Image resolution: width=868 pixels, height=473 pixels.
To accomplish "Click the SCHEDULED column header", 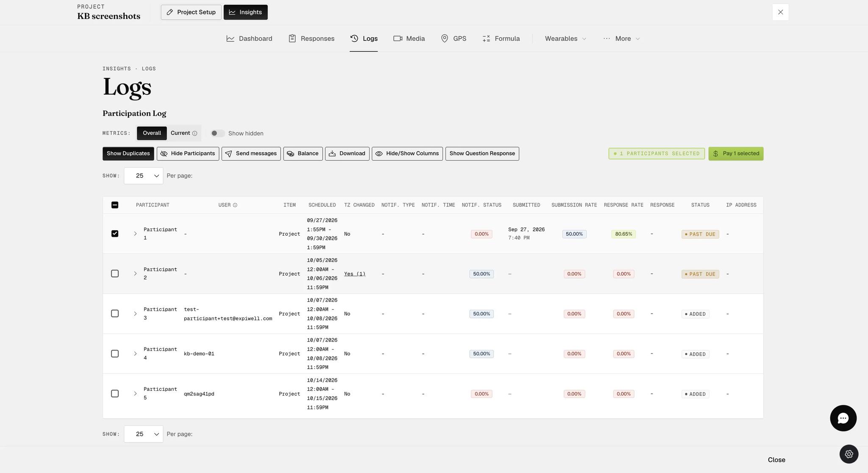I will click(x=322, y=205).
